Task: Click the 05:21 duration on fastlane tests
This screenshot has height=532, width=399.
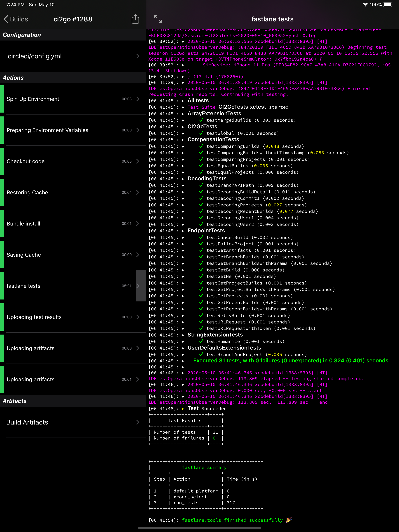Action: (127, 286)
